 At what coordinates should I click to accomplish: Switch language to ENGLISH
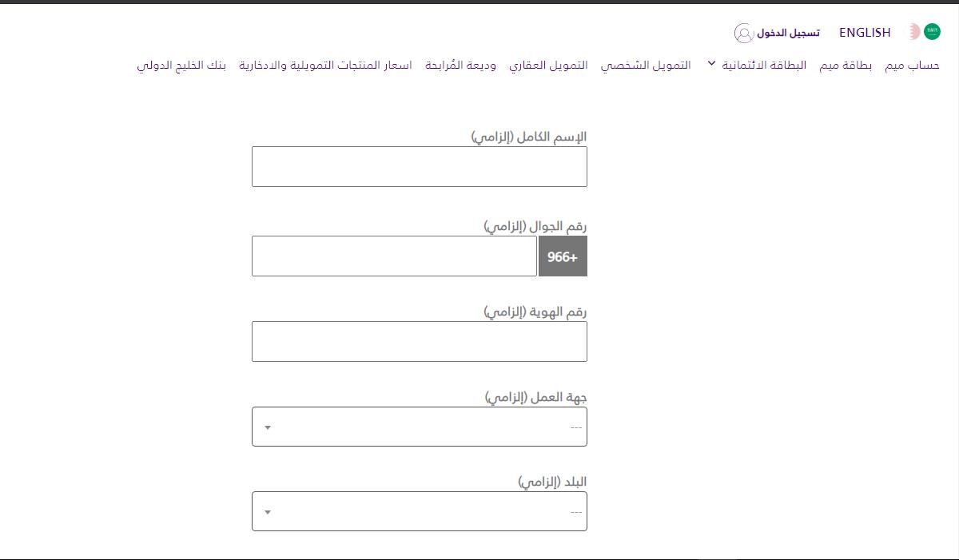click(865, 33)
